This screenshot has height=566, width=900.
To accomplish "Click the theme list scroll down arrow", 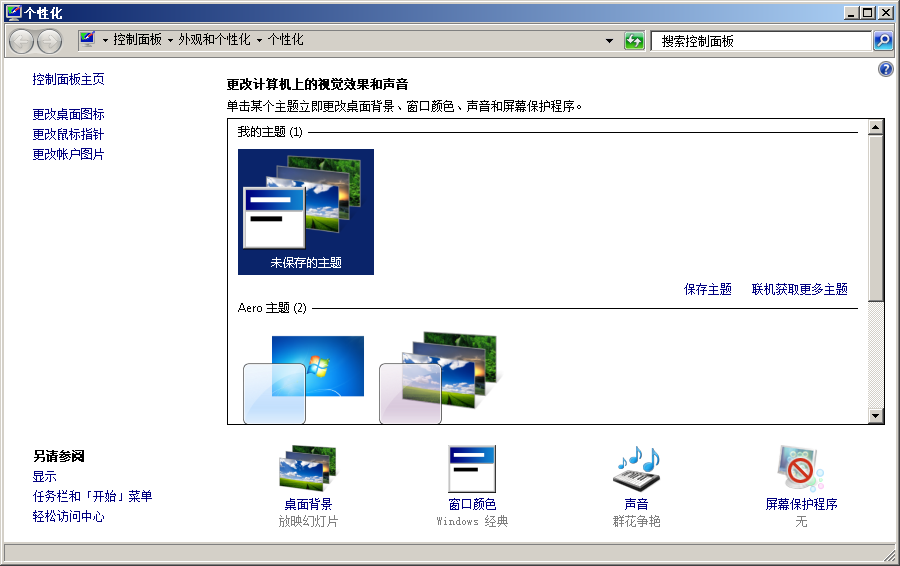I will tap(876, 415).
